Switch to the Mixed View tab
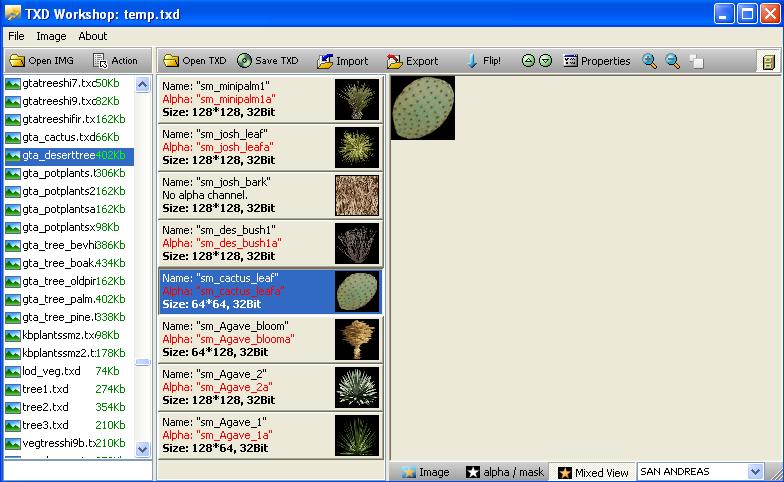The image size is (784, 482). 593,472
